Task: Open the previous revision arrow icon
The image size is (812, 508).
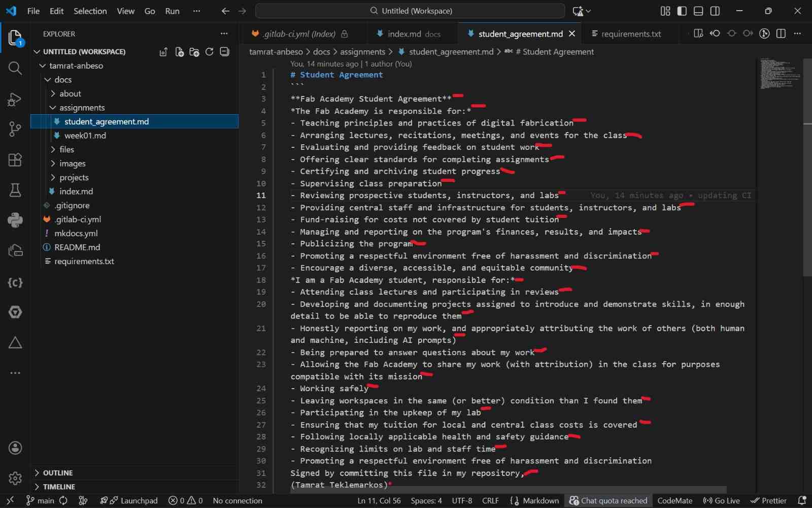Action: coord(715,34)
